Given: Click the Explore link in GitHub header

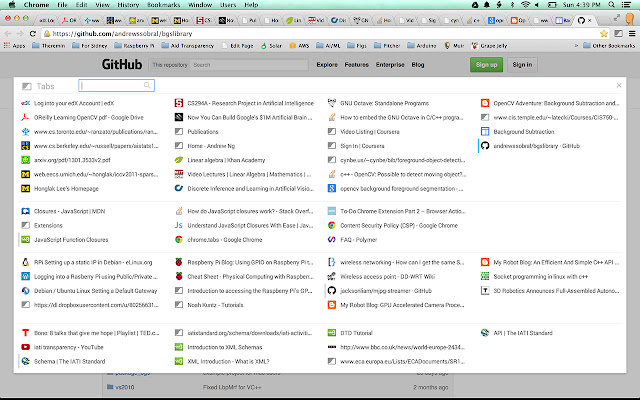Looking at the screenshot, I should 327,64.
